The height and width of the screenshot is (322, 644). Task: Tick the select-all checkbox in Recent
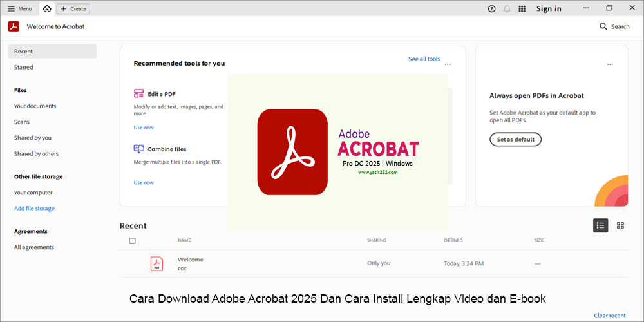(x=132, y=241)
